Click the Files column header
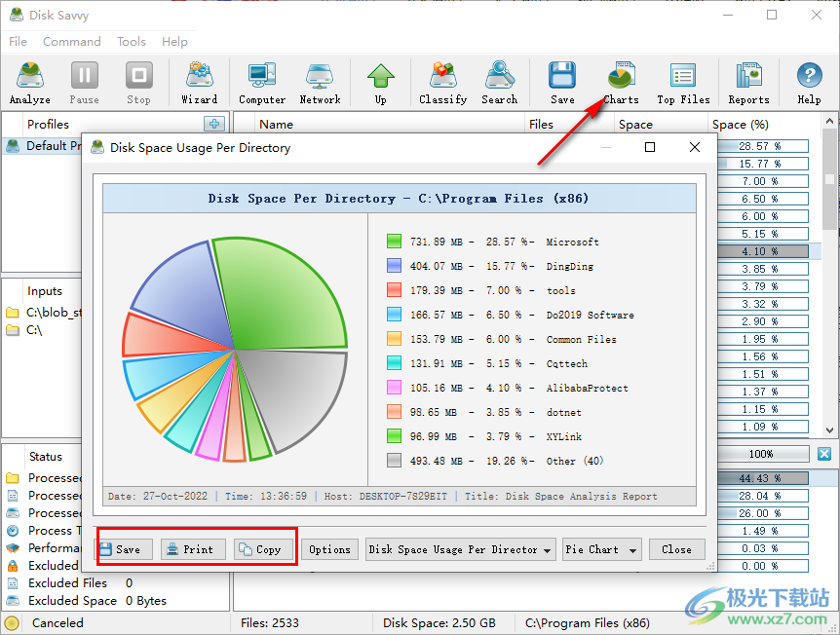This screenshot has width=840, height=635. click(x=541, y=125)
